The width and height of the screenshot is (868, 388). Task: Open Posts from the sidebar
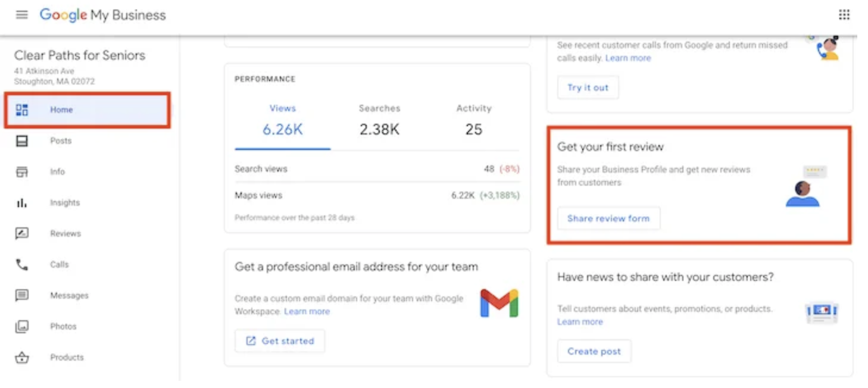tap(61, 141)
